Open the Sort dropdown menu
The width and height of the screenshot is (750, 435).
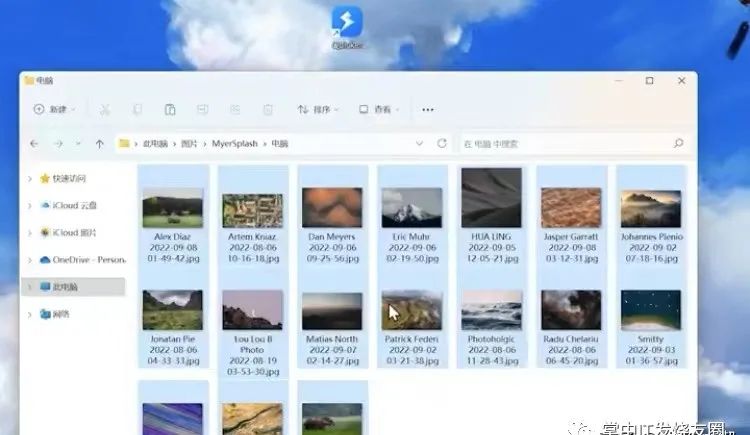(x=318, y=110)
